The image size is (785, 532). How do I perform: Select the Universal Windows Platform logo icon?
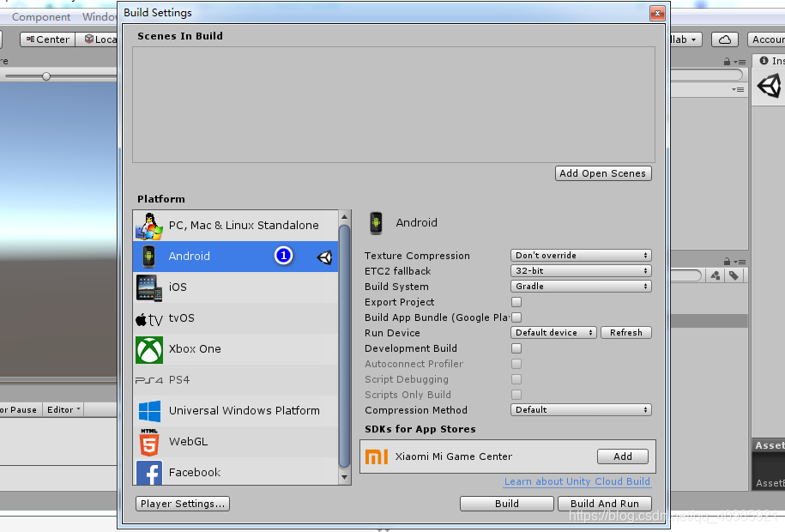coord(149,411)
